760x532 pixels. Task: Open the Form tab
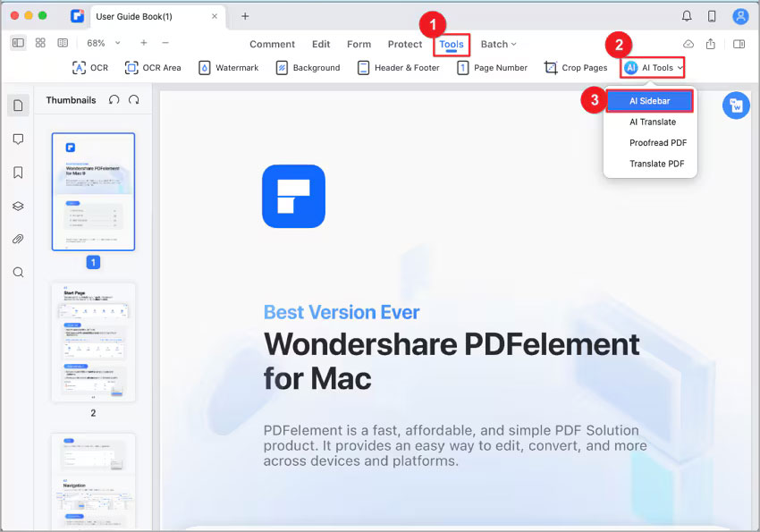point(359,44)
